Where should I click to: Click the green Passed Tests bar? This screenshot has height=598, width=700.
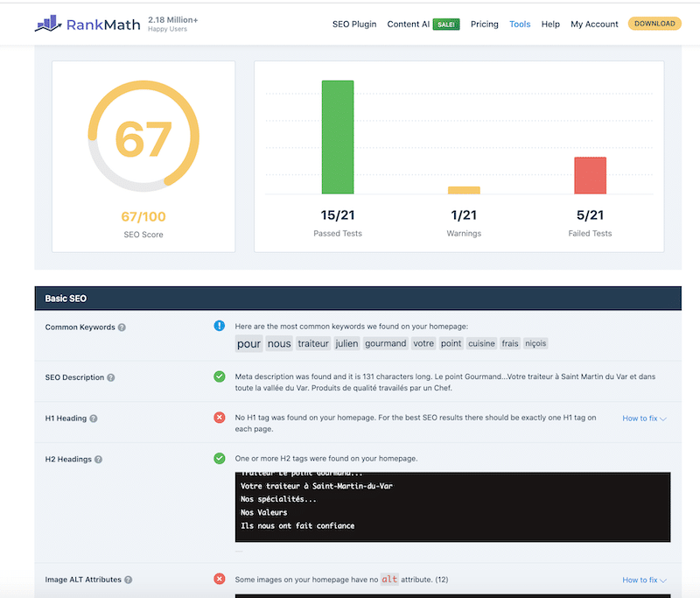pos(338,137)
